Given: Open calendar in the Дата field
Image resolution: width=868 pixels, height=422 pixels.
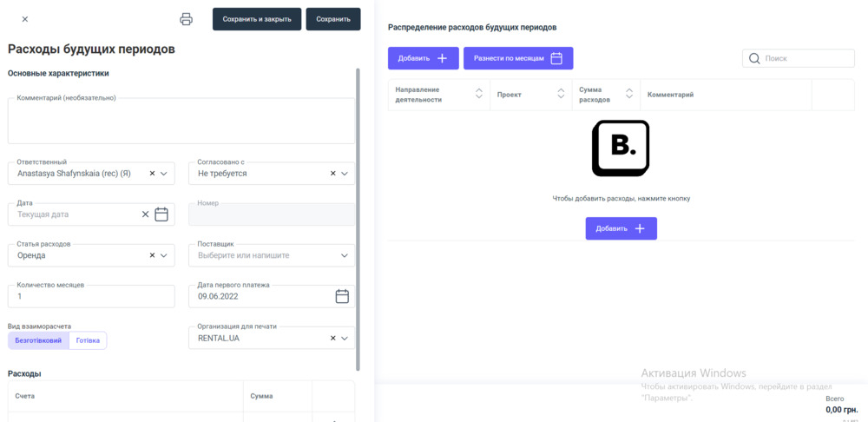Looking at the screenshot, I should (x=161, y=214).
